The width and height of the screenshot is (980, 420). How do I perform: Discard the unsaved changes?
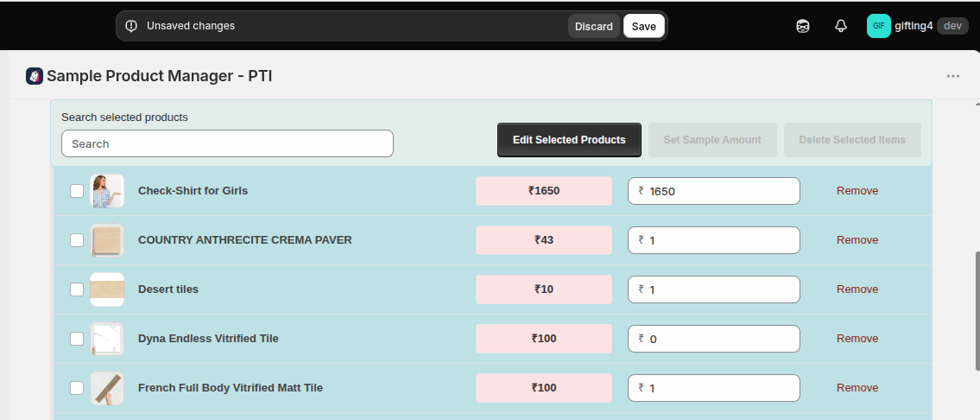click(594, 26)
